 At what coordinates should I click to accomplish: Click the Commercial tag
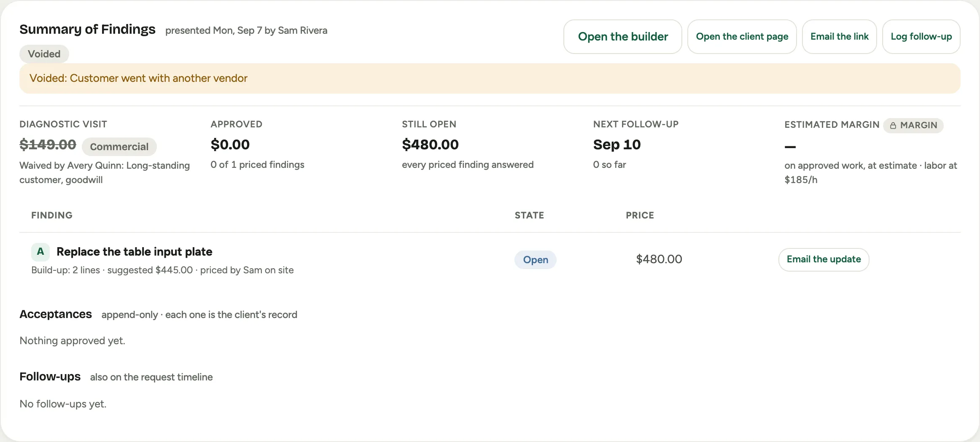coord(119,147)
